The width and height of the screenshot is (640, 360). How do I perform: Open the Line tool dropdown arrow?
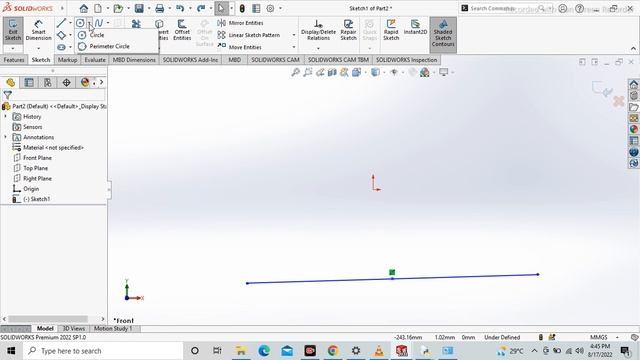coord(70,23)
